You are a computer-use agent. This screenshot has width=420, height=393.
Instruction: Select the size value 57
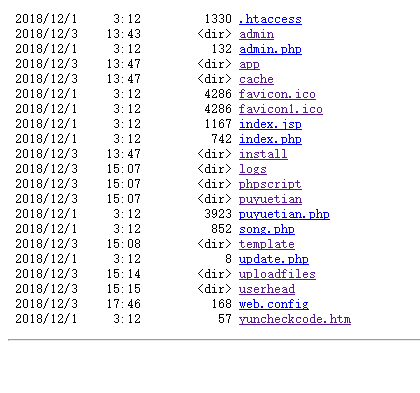click(x=225, y=319)
